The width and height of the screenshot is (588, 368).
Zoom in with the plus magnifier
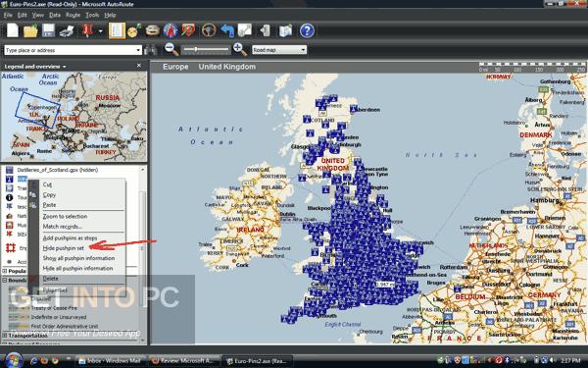click(x=240, y=49)
